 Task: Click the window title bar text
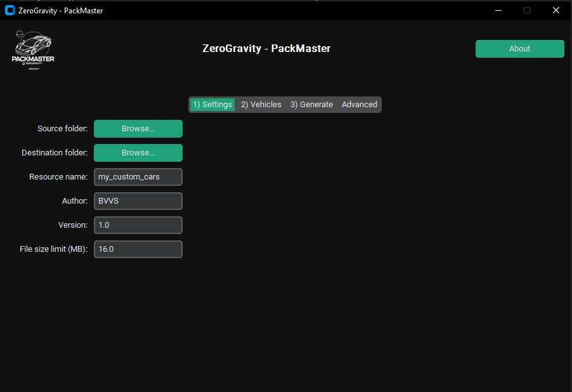click(60, 11)
